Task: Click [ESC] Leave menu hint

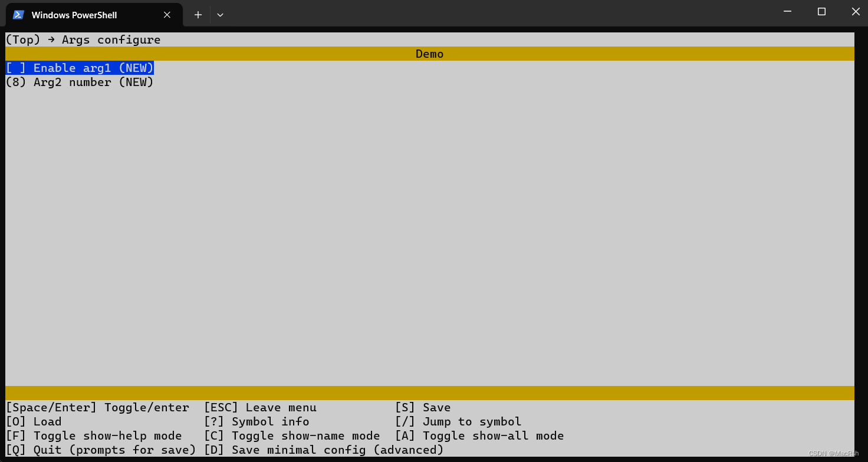Action: (260, 407)
